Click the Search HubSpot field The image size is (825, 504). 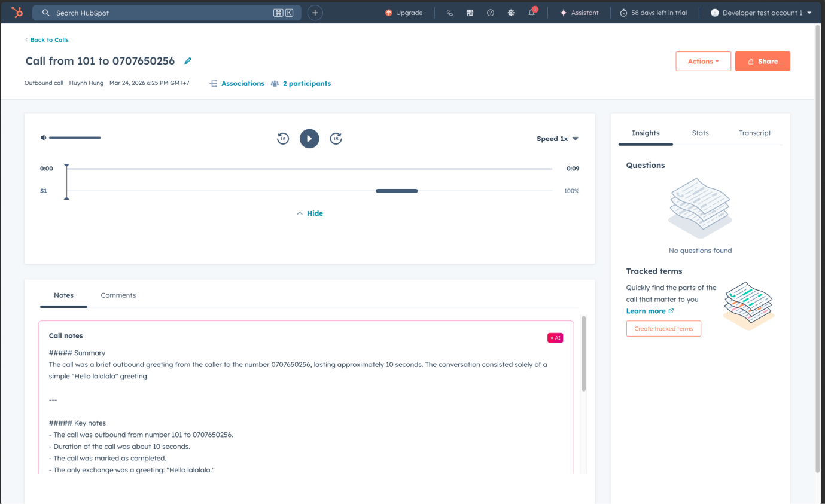[x=167, y=13]
